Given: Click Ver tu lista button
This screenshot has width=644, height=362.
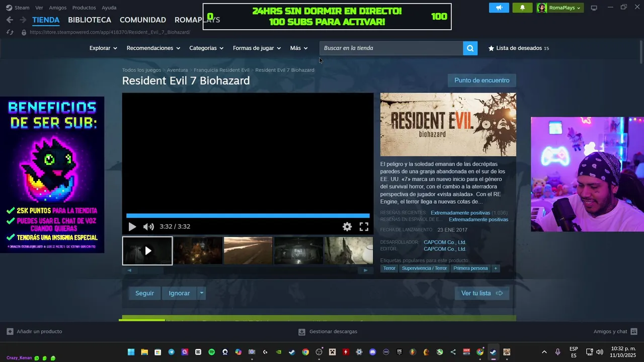Looking at the screenshot, I should point(482,293).
